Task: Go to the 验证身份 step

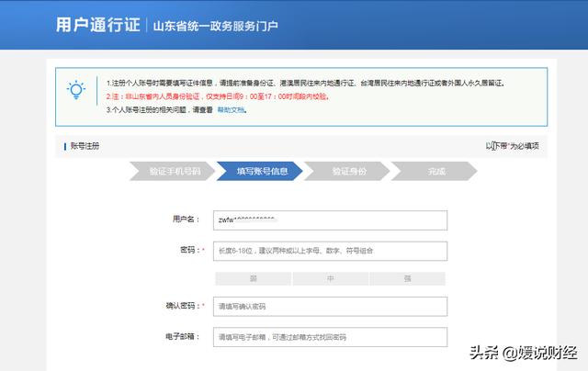Action: coord(348,171)
